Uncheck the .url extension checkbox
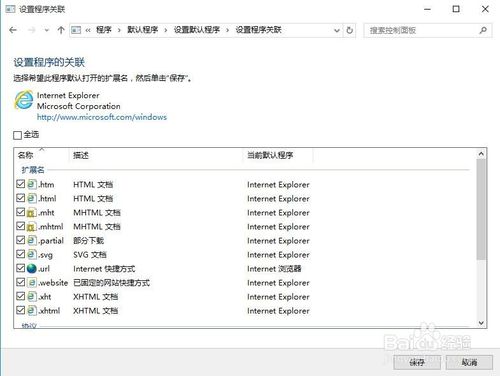The width and height of the screenshot is (500, 376). tap(20, 268)
